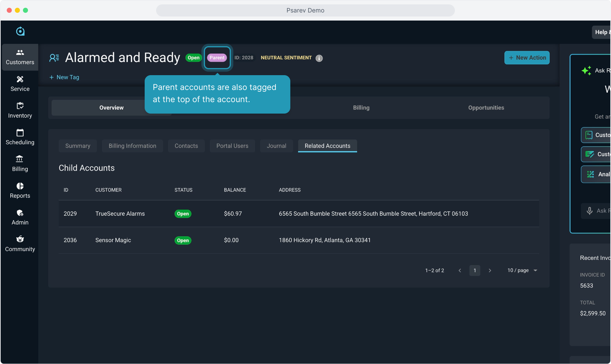Open the Reports sidebar section
Screen dimensions: 611x364
20,190
